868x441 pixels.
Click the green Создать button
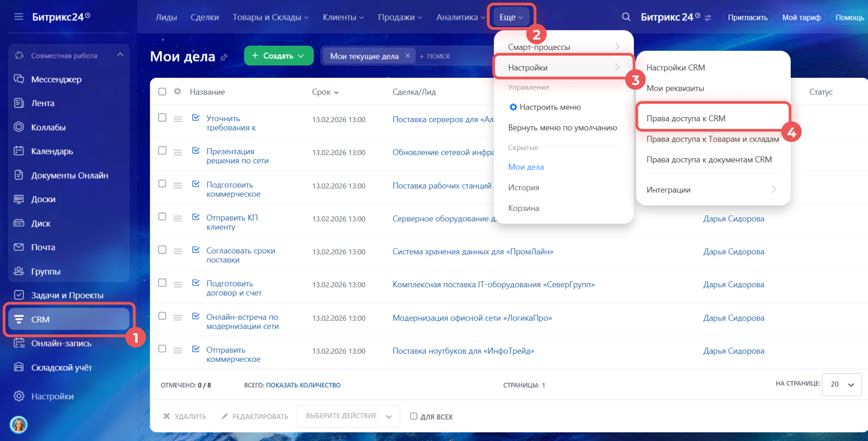pyautogui.click(x=278, y=56)
